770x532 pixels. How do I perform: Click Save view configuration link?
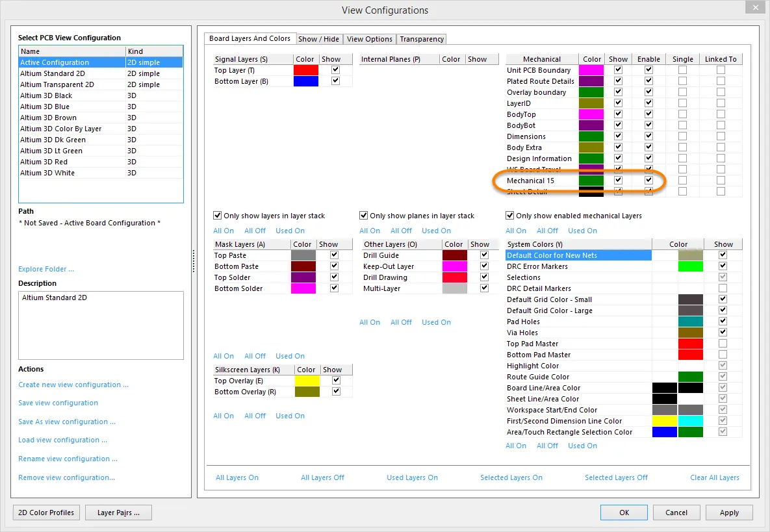click(58, 403)
